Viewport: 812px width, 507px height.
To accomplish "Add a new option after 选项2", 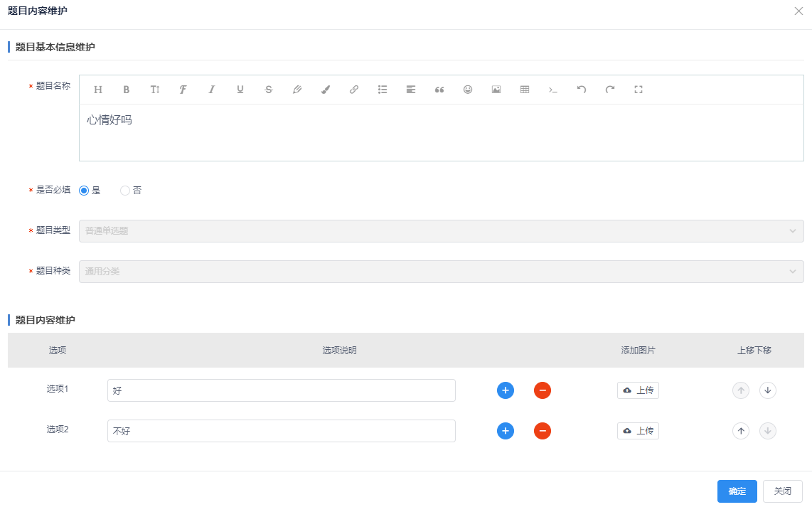I will coord(506,431).
